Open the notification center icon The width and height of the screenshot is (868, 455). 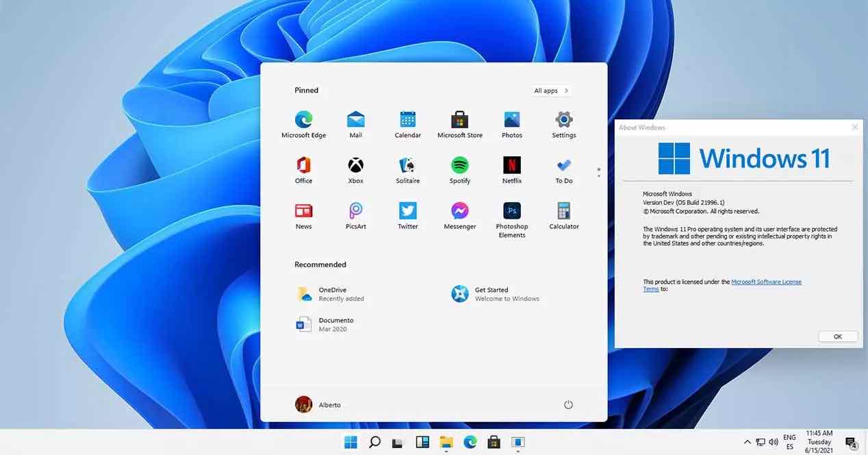[x=851, y=443]
